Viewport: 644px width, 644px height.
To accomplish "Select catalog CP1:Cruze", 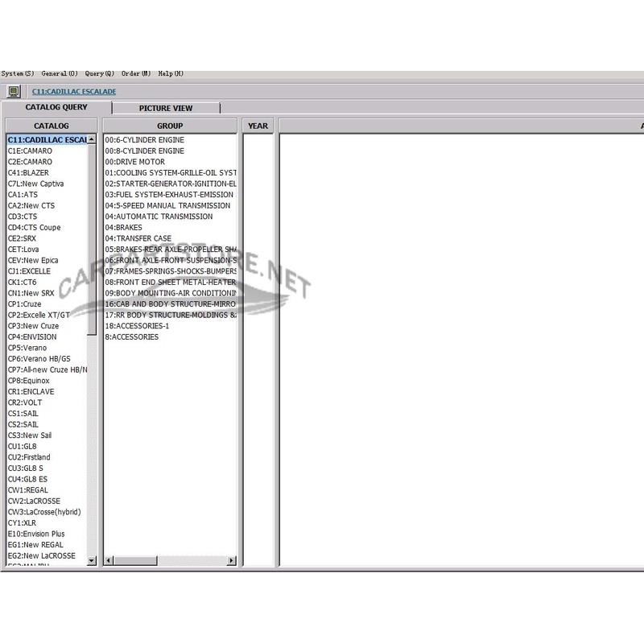I will 25,304.
